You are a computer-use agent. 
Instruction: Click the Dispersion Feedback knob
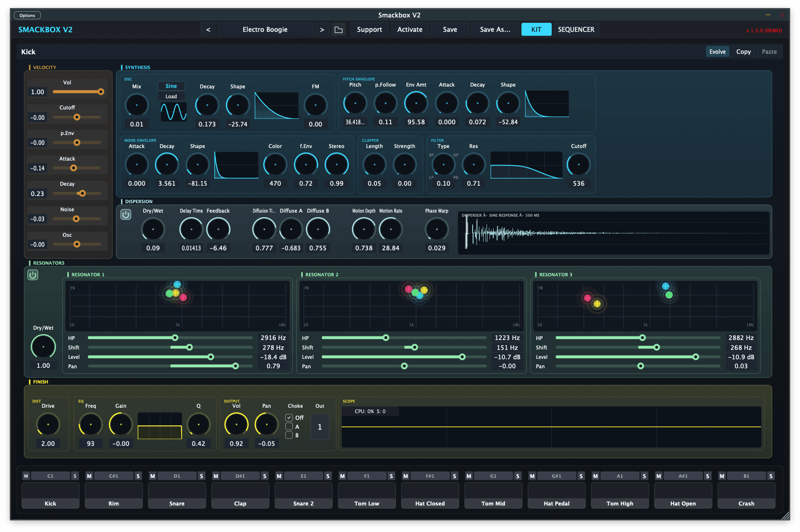tap(218, 229)
